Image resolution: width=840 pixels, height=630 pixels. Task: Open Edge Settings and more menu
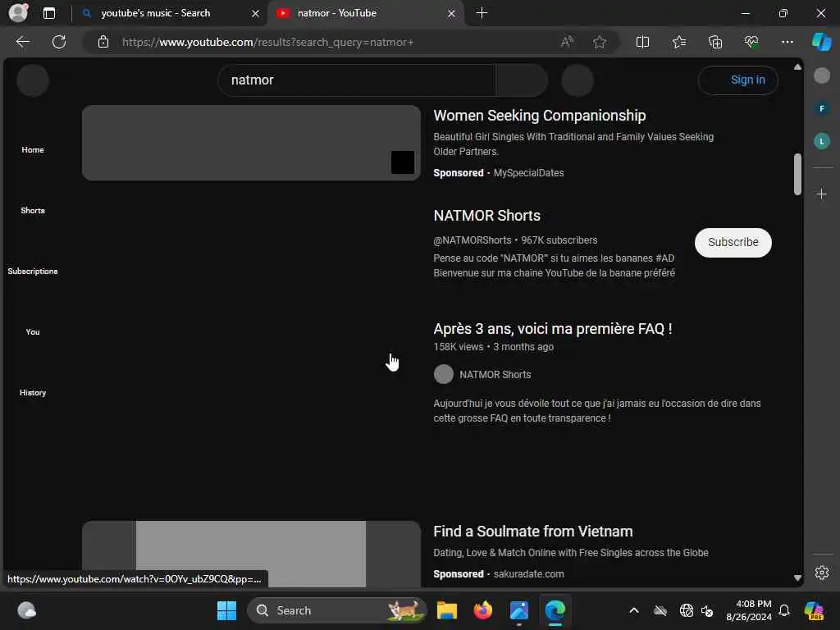click(787, 42)
